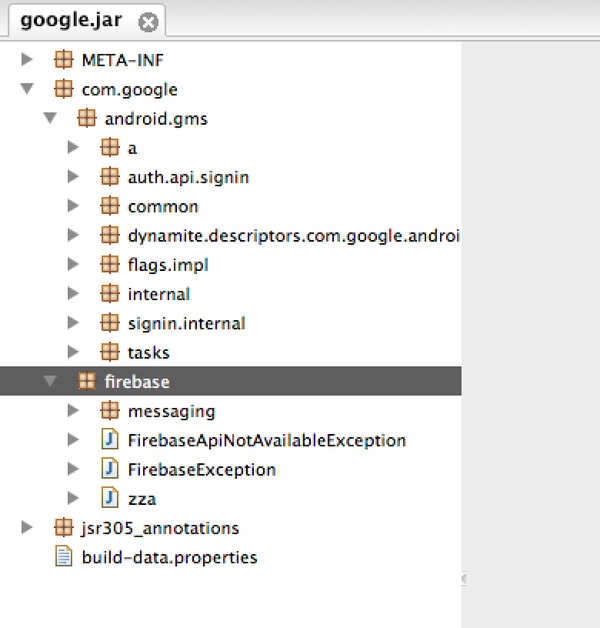Select the internal package label
Image resolution: width=600 pixels, height=628 pixels.
[x=159, y=294]
